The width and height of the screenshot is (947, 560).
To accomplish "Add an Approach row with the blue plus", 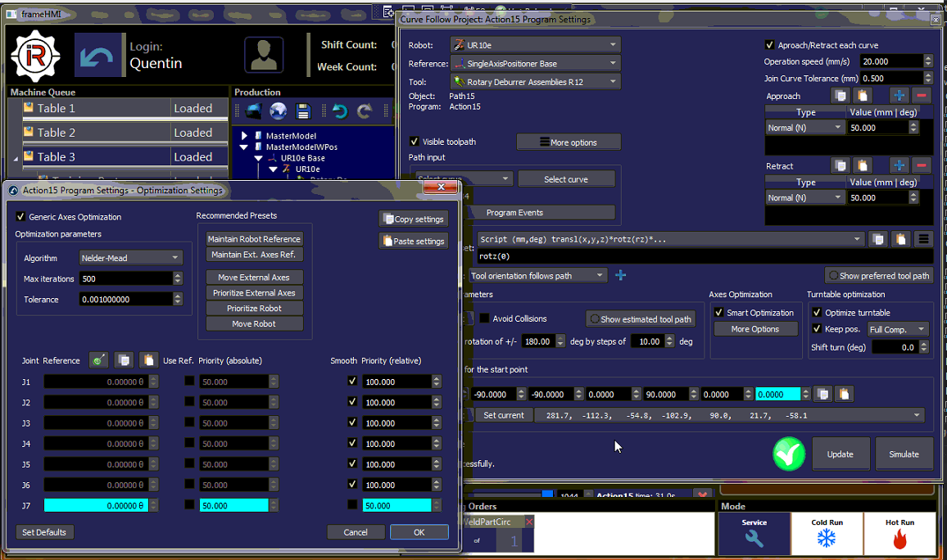I will click(x=899, y=96).
